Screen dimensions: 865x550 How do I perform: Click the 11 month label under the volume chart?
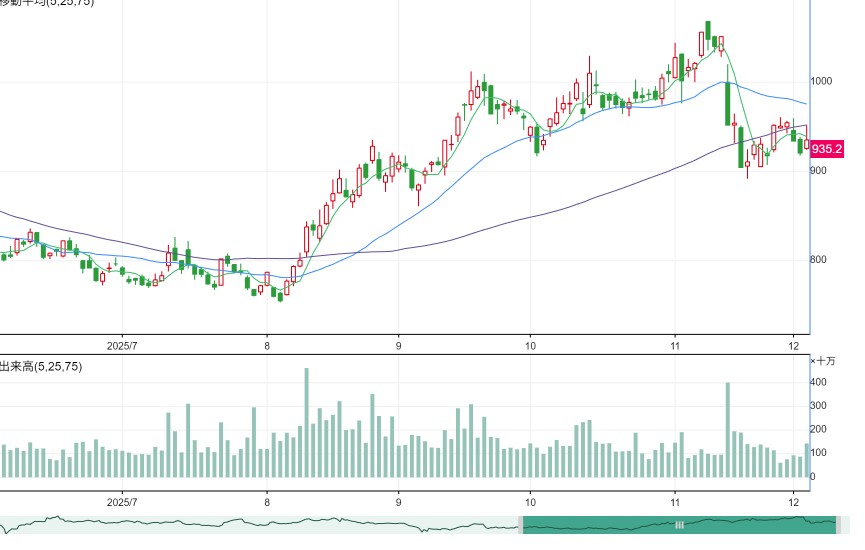[x=675, y=503]
